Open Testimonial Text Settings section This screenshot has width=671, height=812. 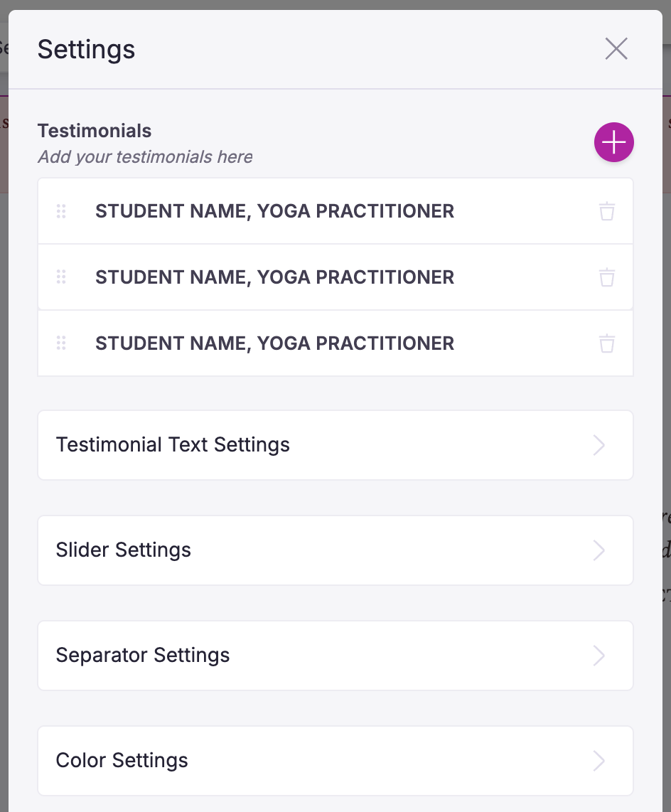[173, 445]
